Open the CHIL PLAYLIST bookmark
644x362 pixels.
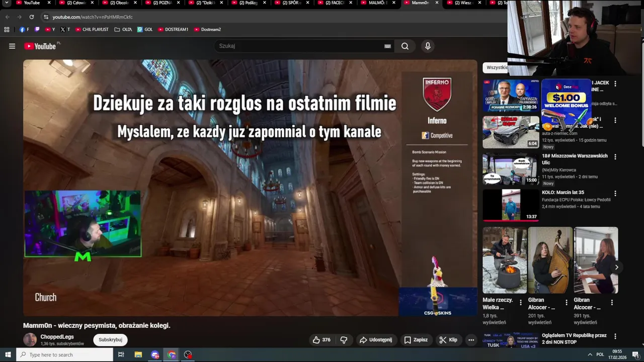tap(92, 30)
